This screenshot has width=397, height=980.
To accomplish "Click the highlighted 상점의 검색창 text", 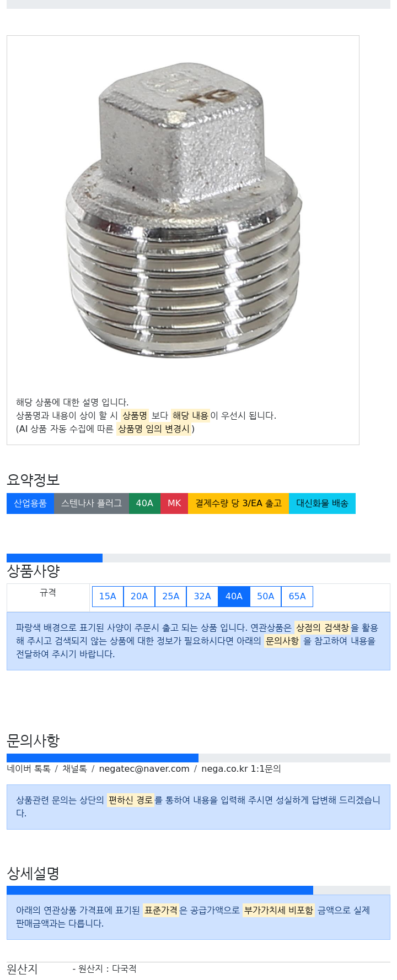I will 323,627.
